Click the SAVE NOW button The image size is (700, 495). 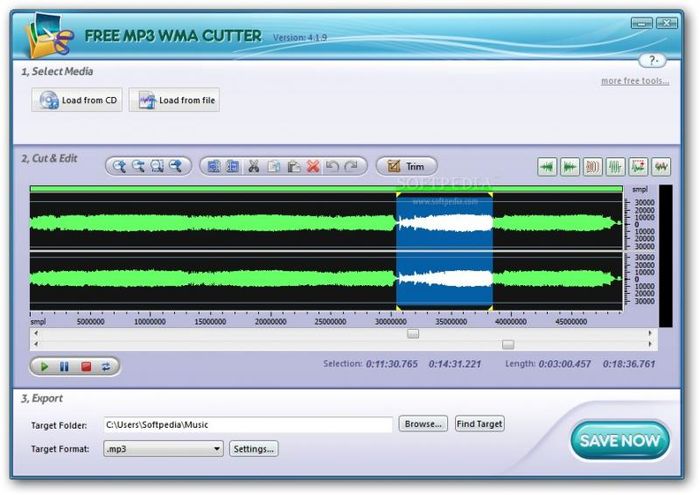(620, 440)
